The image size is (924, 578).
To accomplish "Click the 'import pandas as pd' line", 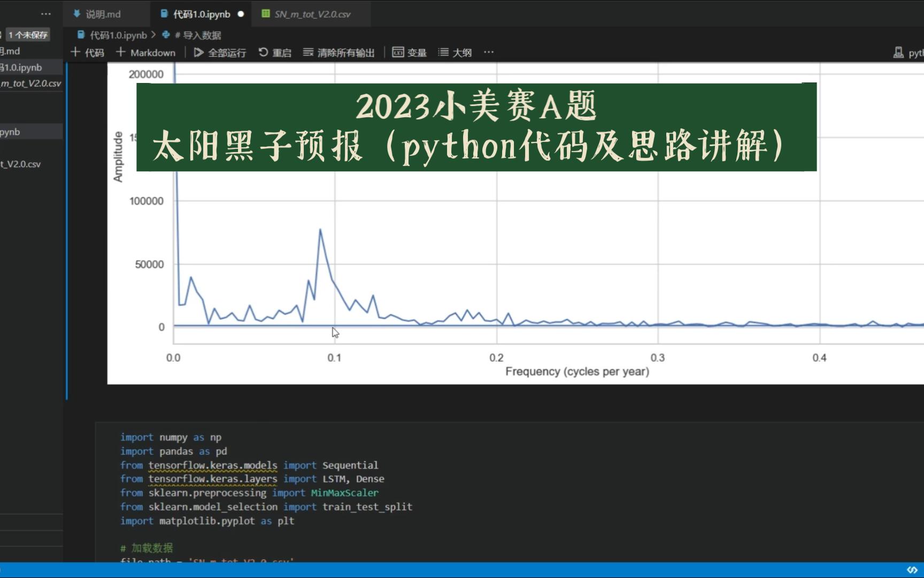I will [x=173, y=451].
